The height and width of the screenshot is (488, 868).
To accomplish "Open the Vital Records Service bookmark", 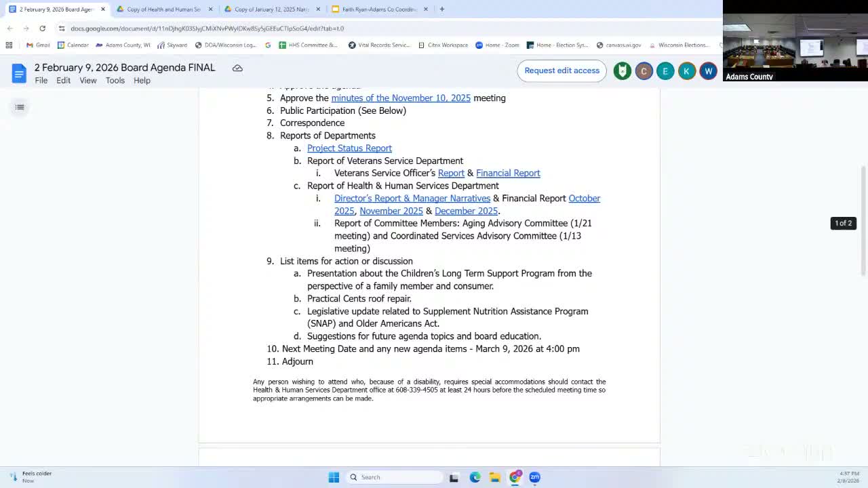I will [x=380, y=45].
